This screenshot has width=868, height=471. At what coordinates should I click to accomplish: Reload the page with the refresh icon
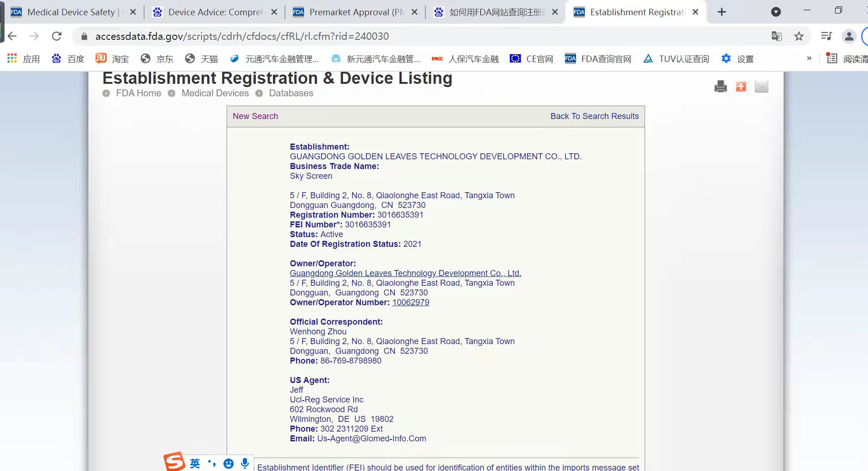pos(57,36)
